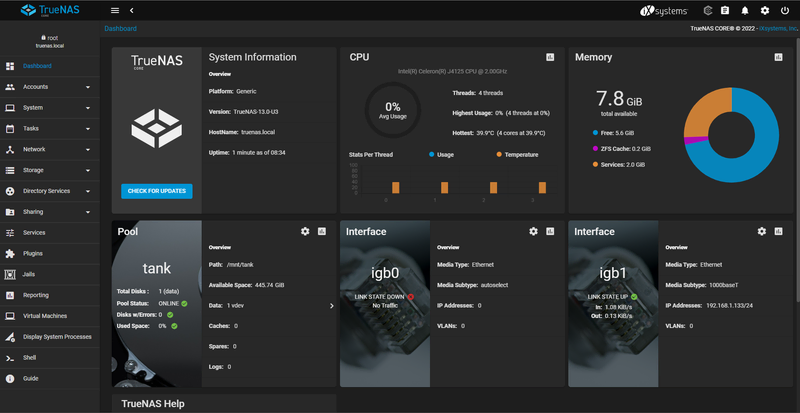Expand the Tasks menu arrow

88,129
